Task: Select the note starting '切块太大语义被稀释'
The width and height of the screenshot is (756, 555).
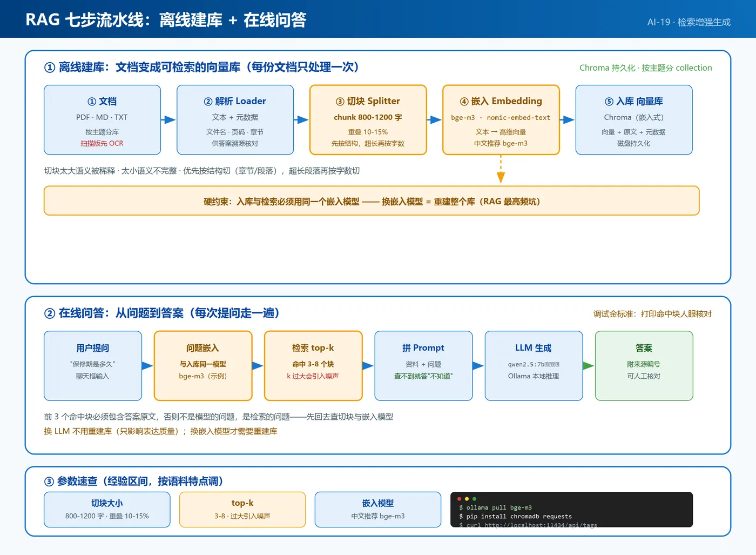Action: (202, 171)
